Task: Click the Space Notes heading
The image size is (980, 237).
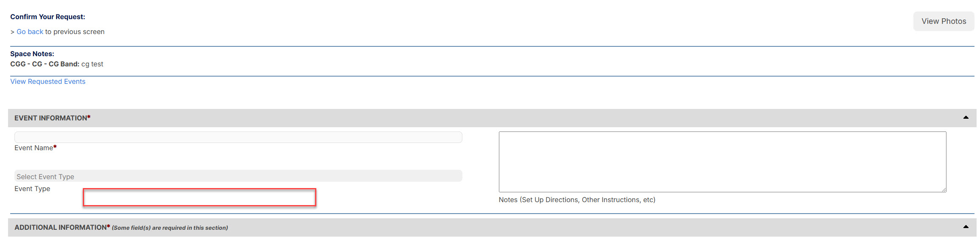Action: point(32,54)
